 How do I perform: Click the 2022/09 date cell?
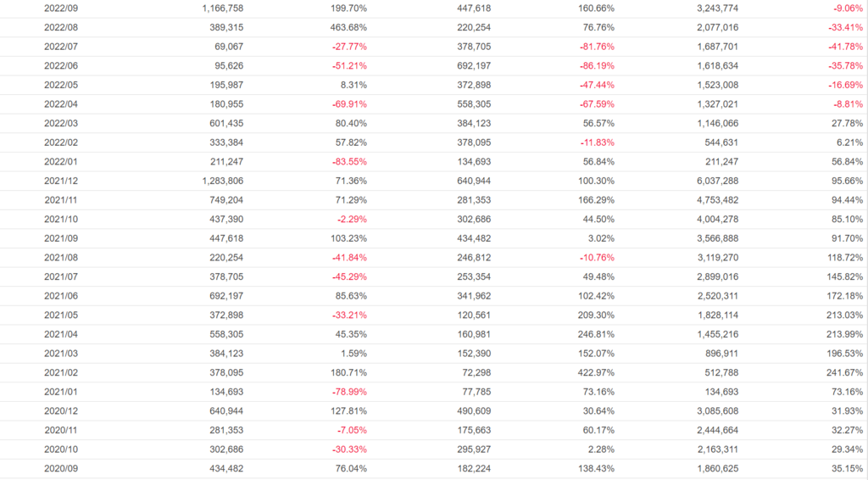pos(61,8)
